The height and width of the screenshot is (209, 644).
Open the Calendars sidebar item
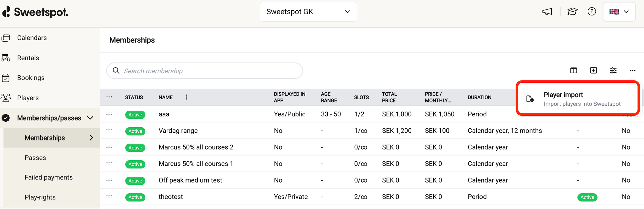click(32, 38)
